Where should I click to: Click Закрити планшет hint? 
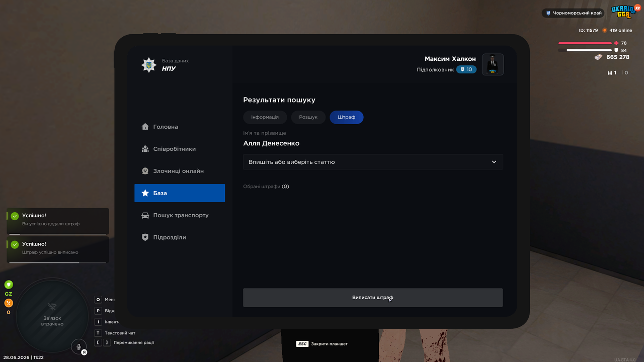point(330,344)
